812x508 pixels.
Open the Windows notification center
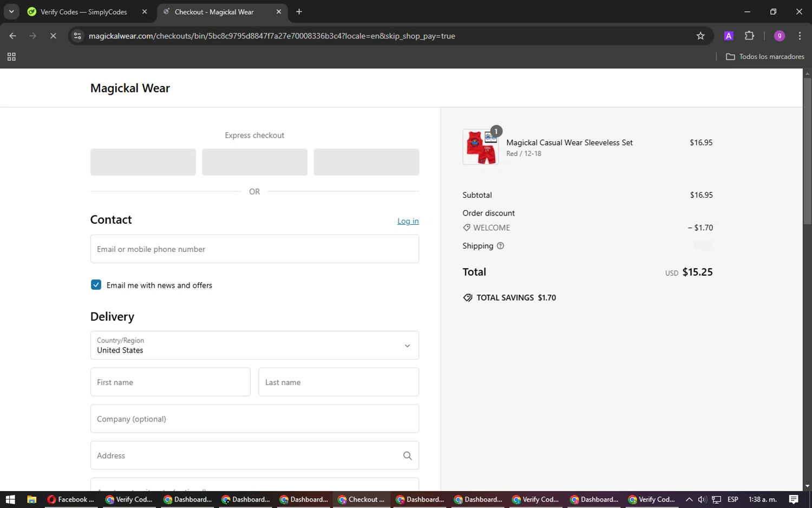[x=794, y=499]
